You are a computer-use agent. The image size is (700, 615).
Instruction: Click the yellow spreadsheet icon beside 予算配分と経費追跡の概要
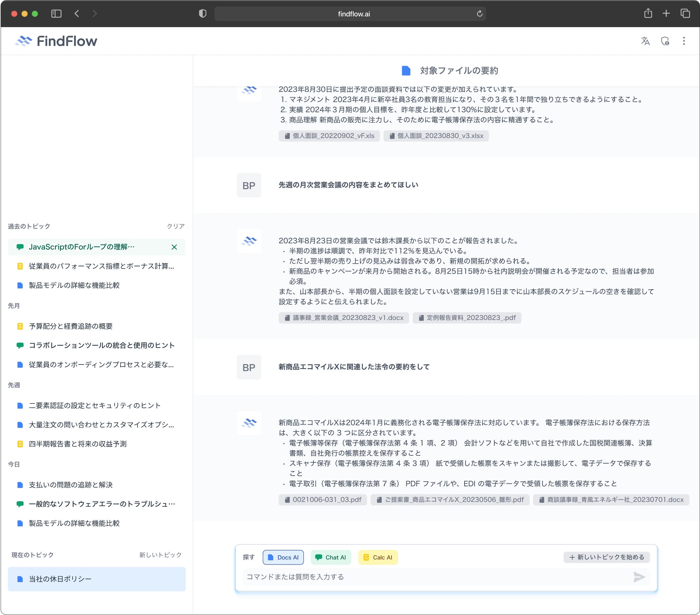pyautogui.click(x=20, y=326)
